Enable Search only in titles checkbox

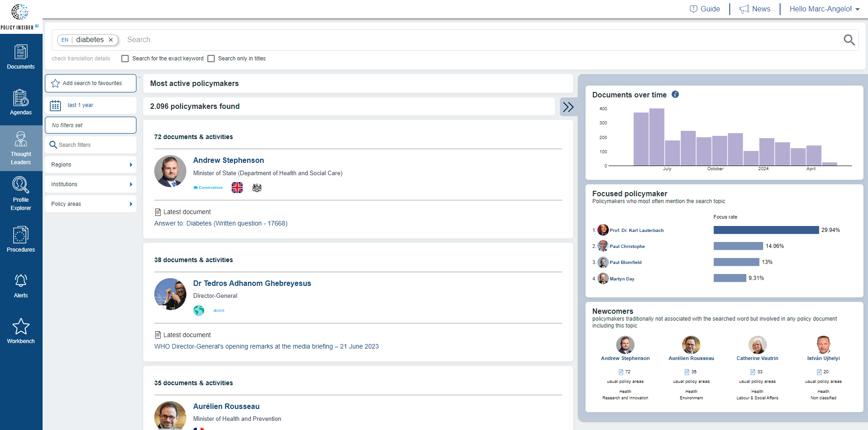click(211, 59)
